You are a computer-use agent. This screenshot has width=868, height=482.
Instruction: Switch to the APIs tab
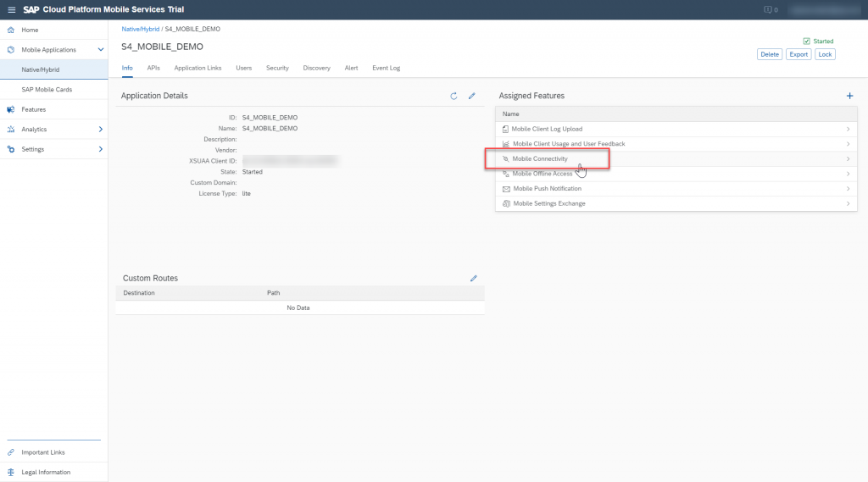pyautogui.click(x=153, y=68)
